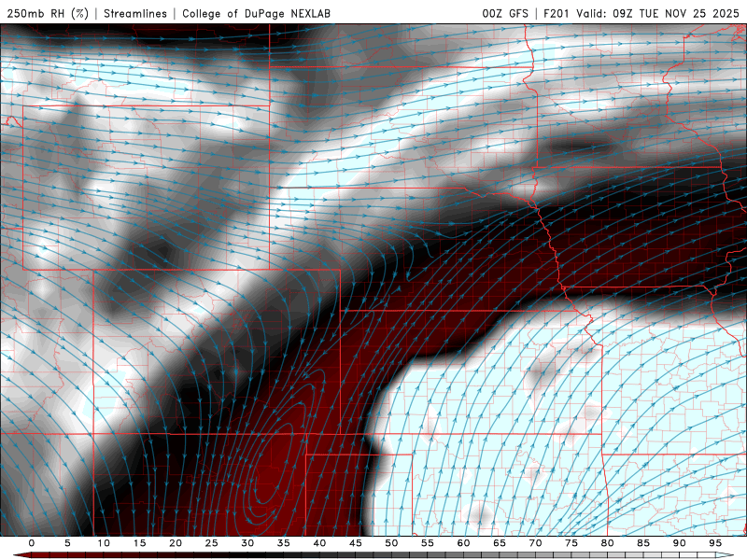Click the "0" value on color scale
Viewport: 747px width, 560px height.
pyautogui.click(x=32, y=543)
